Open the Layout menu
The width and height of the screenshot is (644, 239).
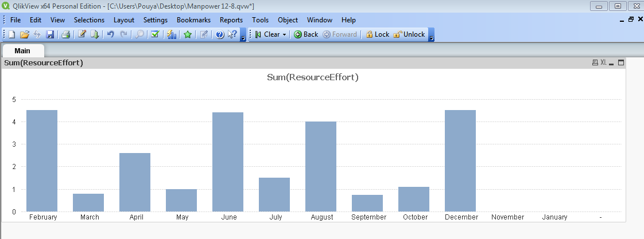123,20
